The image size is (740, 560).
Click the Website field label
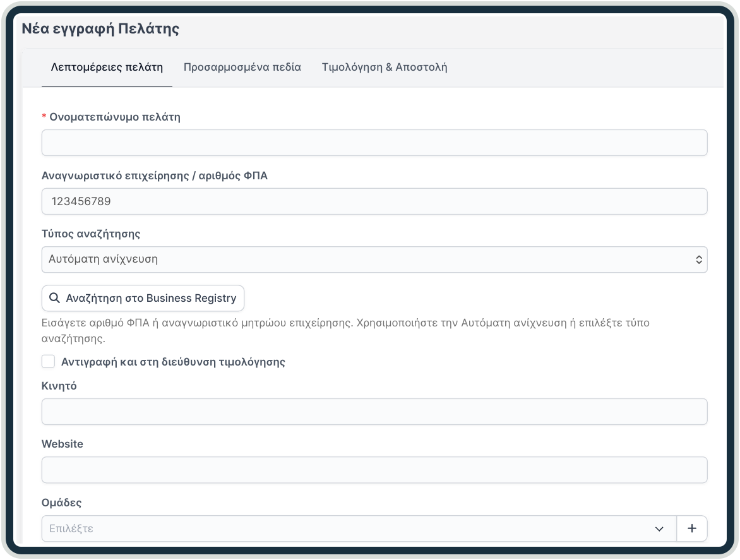pos(63,444)
